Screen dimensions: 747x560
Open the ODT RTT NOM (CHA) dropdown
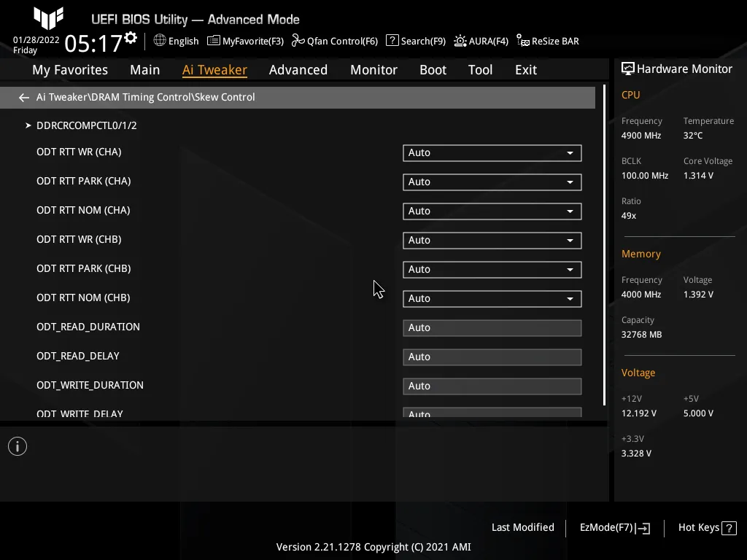click(492, 211)
